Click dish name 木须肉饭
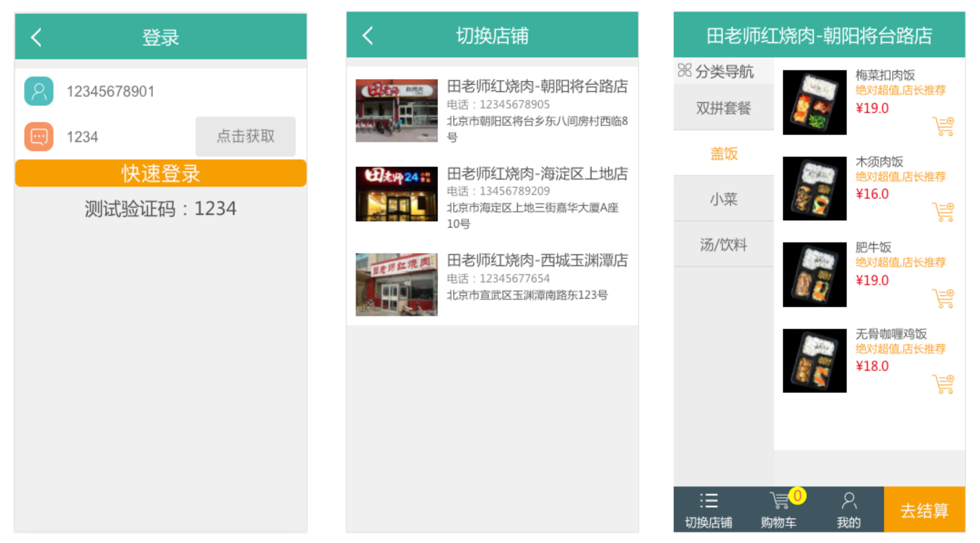 [x=879, y=162]
